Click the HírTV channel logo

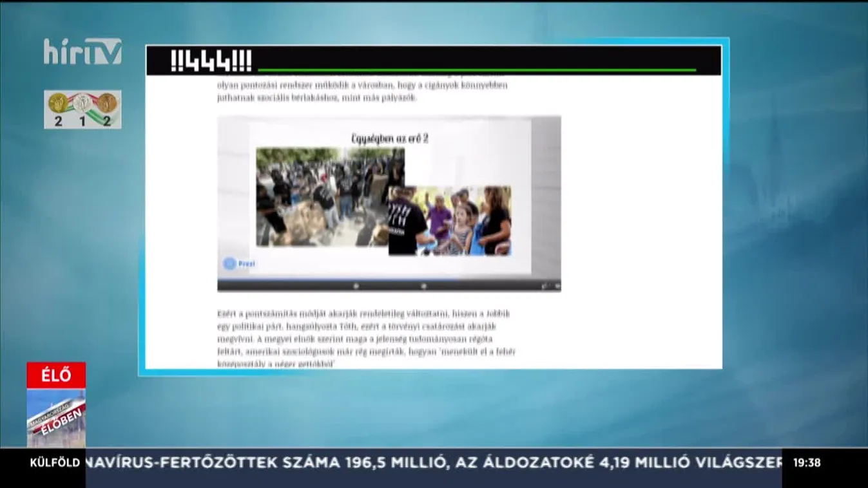click(82, 52)
